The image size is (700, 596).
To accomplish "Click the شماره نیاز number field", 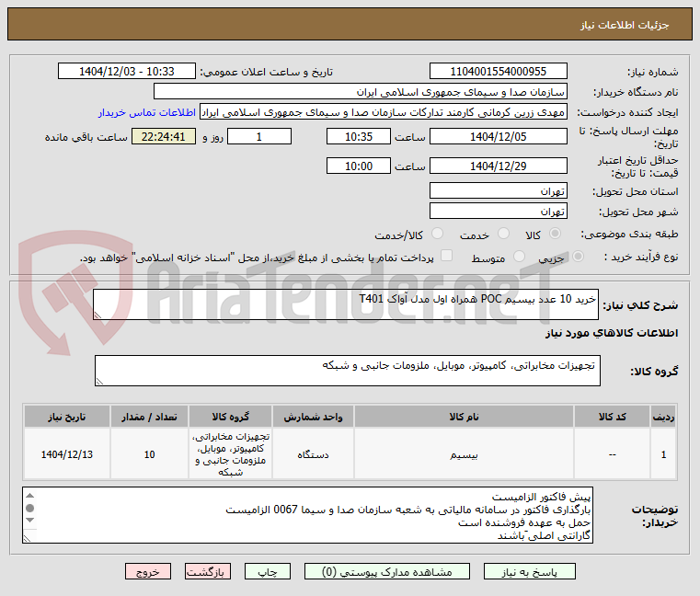I will [499, 71].
